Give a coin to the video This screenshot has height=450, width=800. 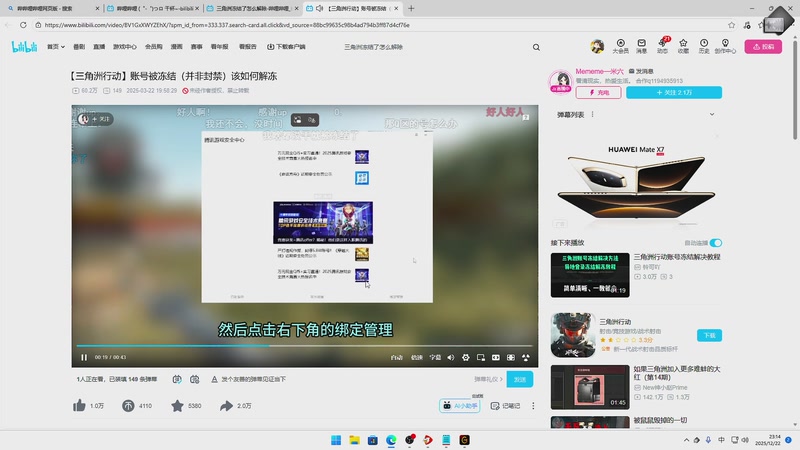128,406
